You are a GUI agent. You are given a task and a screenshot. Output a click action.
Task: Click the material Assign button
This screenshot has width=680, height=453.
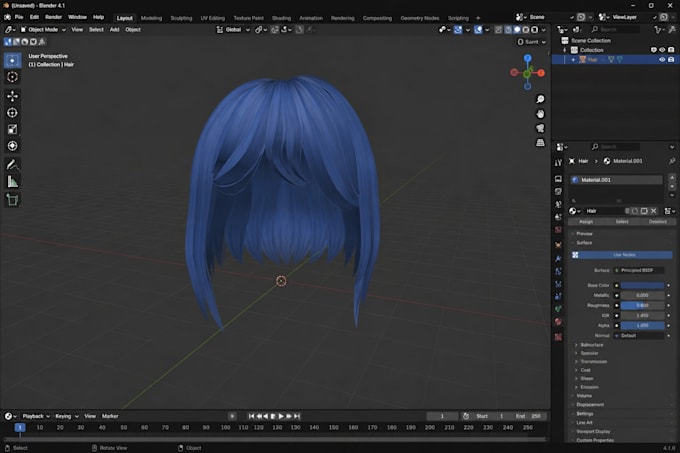pyautogui.click(x=586, y=222)
